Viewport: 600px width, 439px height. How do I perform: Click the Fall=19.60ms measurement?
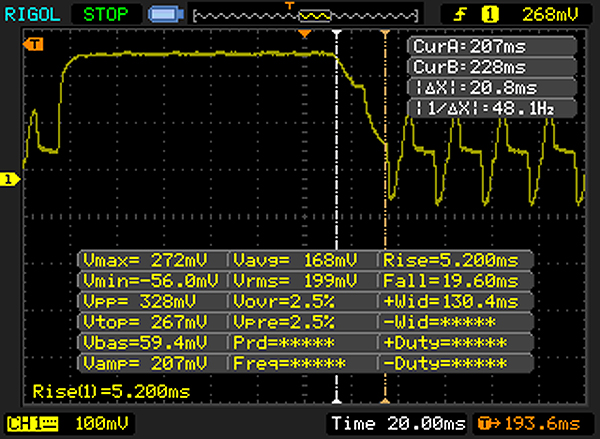pyautogui.click(x=456, y=281)
